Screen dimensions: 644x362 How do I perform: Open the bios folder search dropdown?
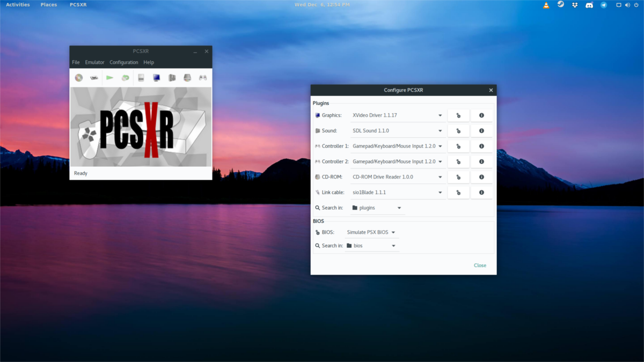(x=371, y=246)
